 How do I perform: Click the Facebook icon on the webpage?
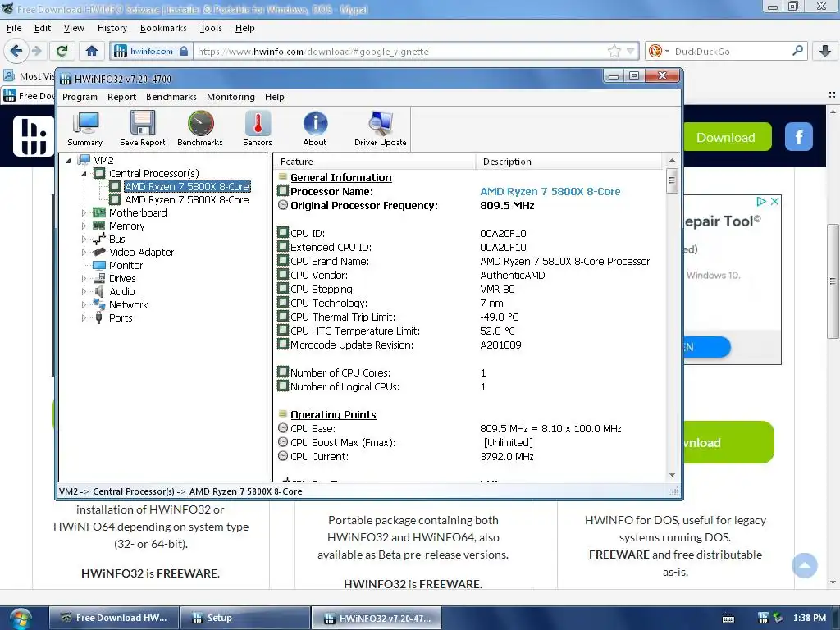coord(799,137)
